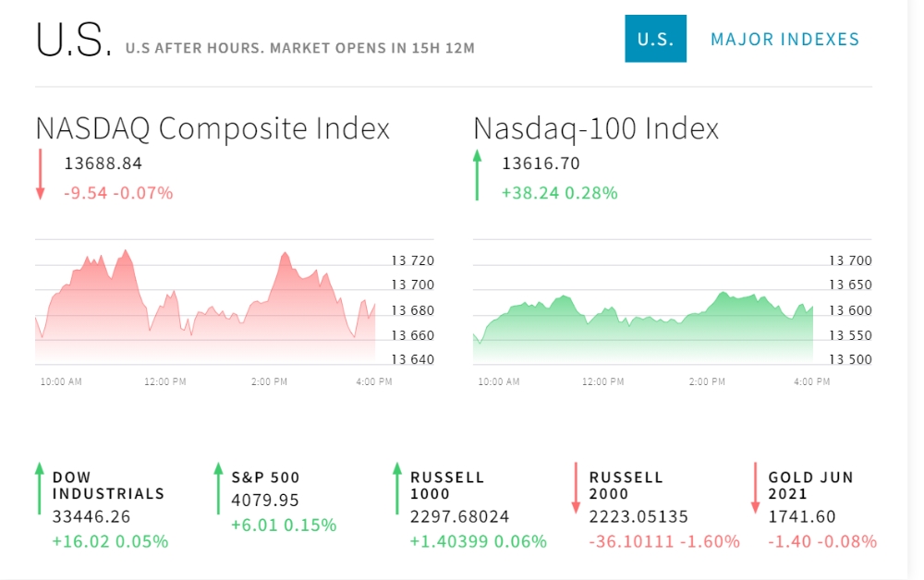
Task: Click Nasdaq-100 change +38.24 0.28%
Action: pos(559,193)
